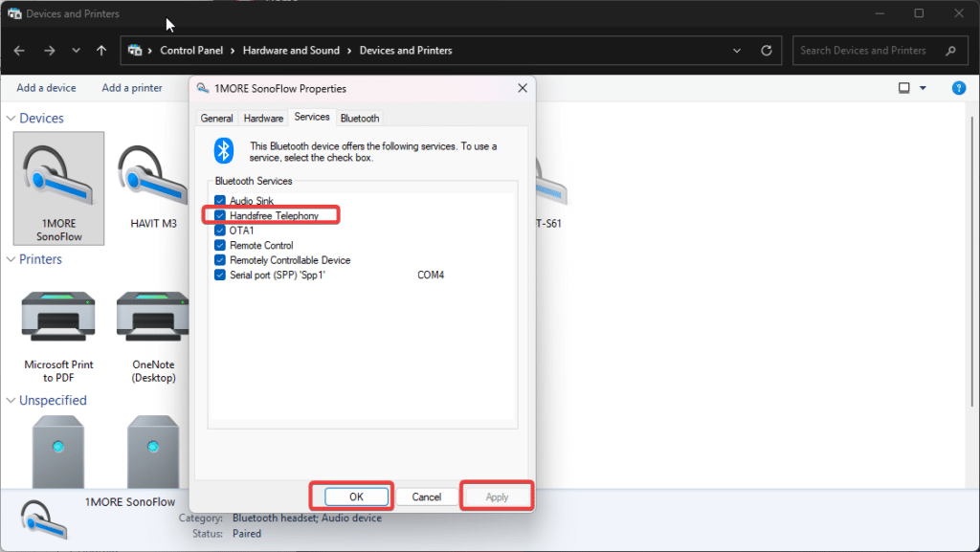Viewport: 980px width, 552px height.
Task: Click the Bluetooth logo in dialog
Action: (x=223, y=150)
